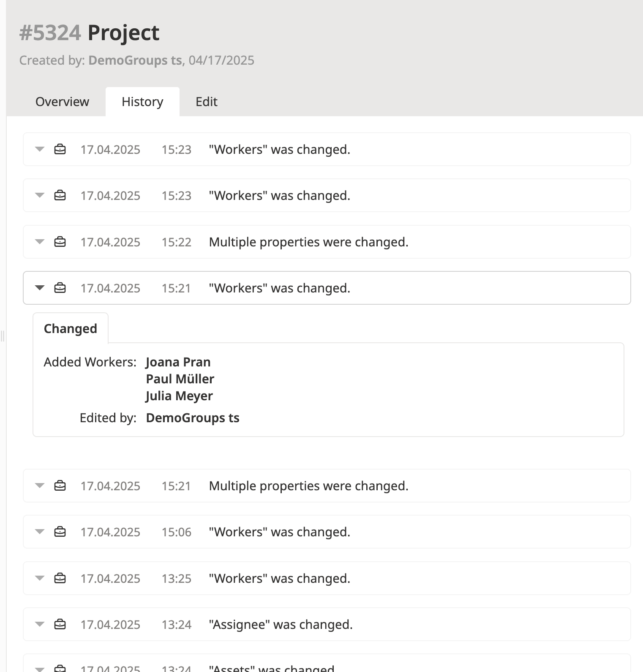643x672 pixels.
Task: Click briefcase icon on the 15:22 entry
Action: click(60, 242)
